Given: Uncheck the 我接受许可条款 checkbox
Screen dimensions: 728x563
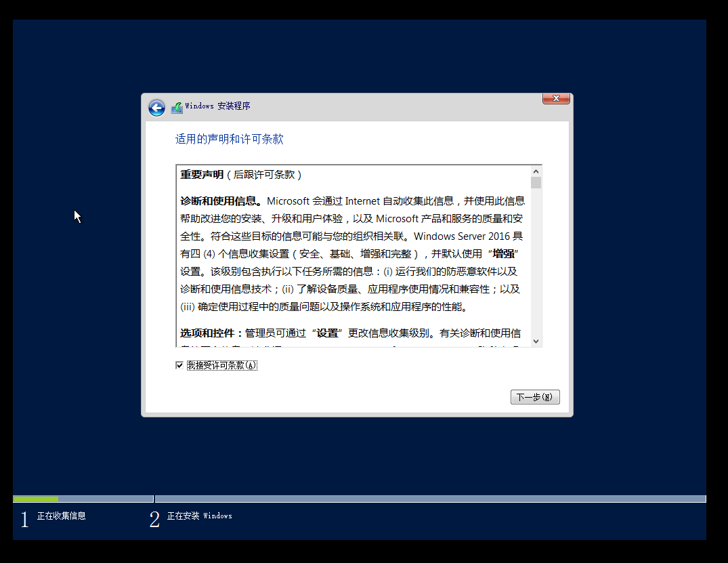Looking at the screenshot, I should (179, 365).
